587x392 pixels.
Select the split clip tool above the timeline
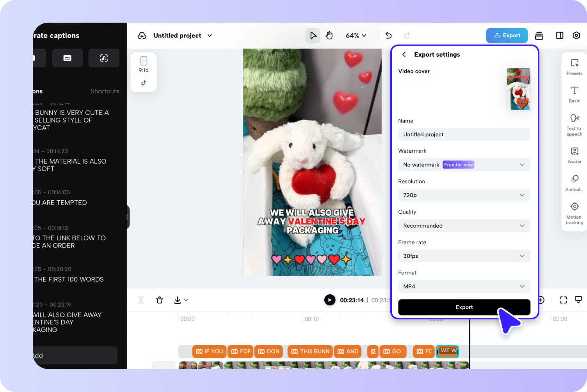[141, 300]
